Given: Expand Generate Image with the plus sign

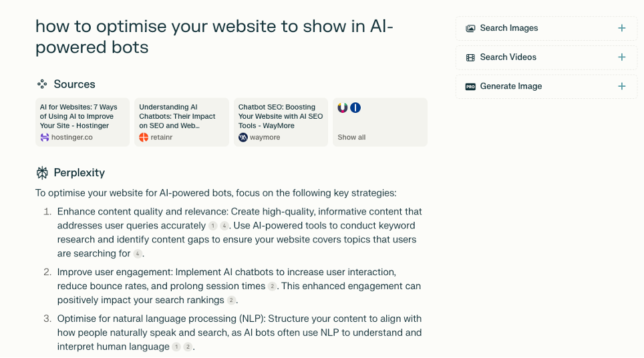Looking at the screenshot, I should [622, 86].
